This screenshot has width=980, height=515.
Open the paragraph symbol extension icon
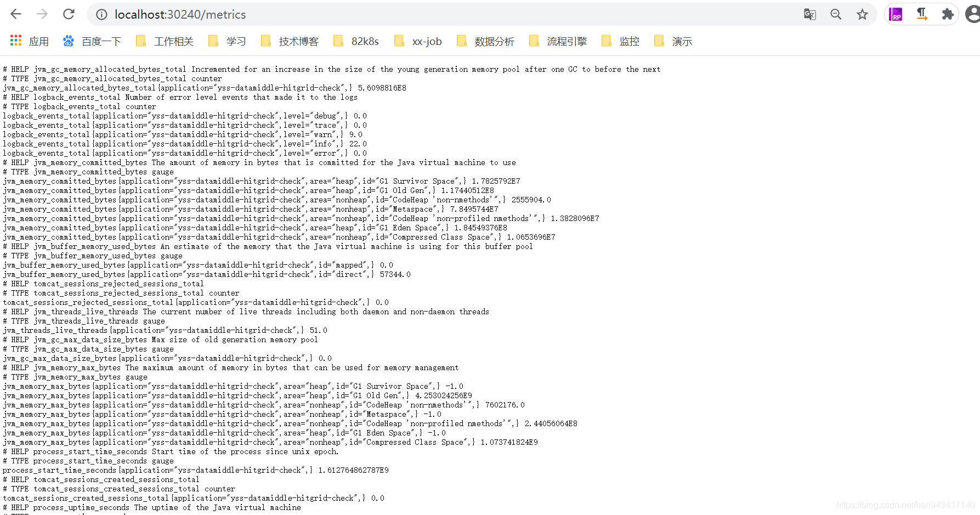pyautogui.click(x=922, y=14)
